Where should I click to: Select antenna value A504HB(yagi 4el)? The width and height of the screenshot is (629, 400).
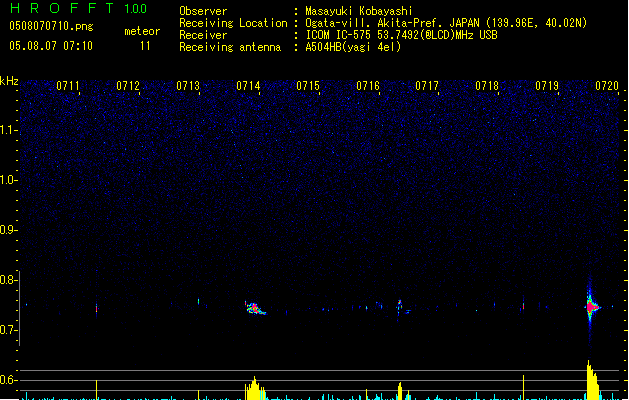(353, 47)
